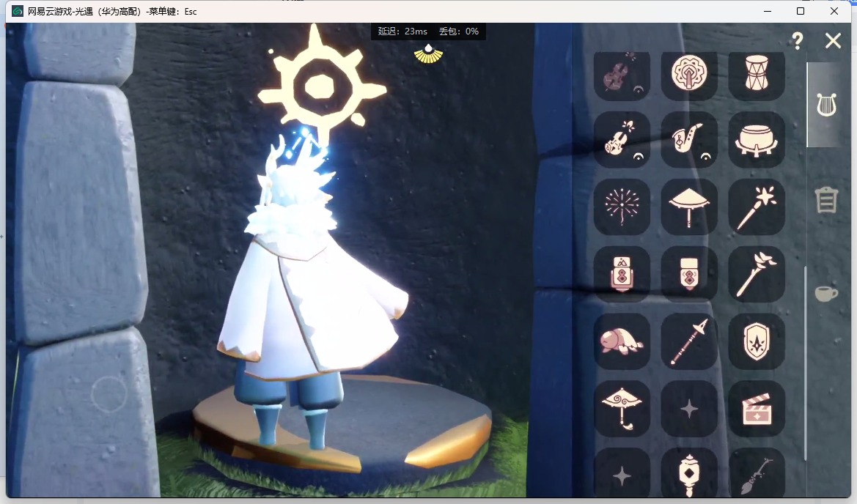The height and width of the screenshot is (504, 857).
Task: Select the star shield prop icon
Action: pos(757,341)
